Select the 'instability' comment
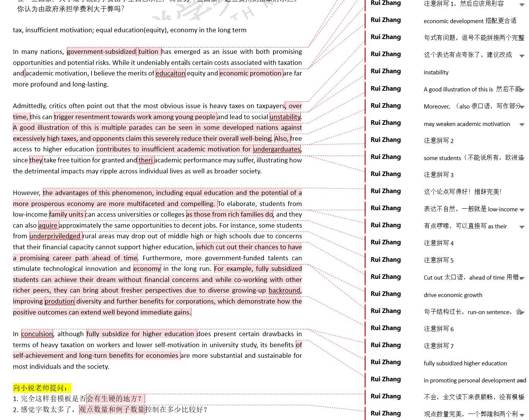This screenshot has width=529, height=420. (x=436, y=72)
